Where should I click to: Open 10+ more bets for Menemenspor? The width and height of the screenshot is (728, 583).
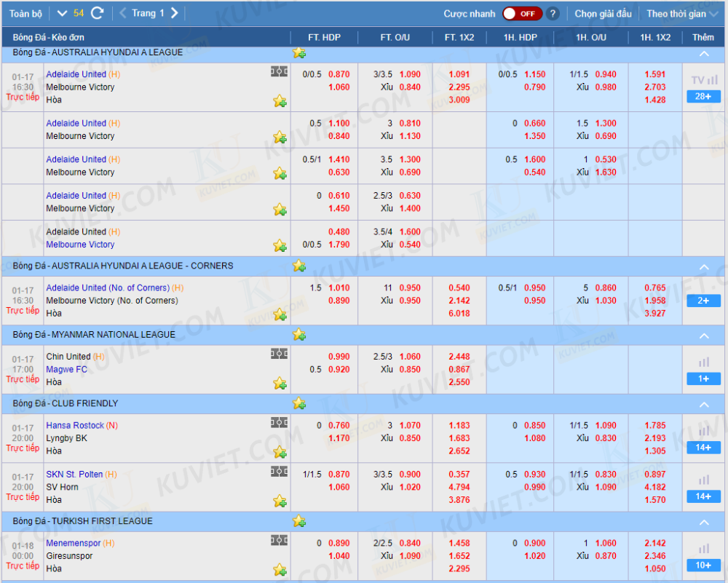point(703,566)
